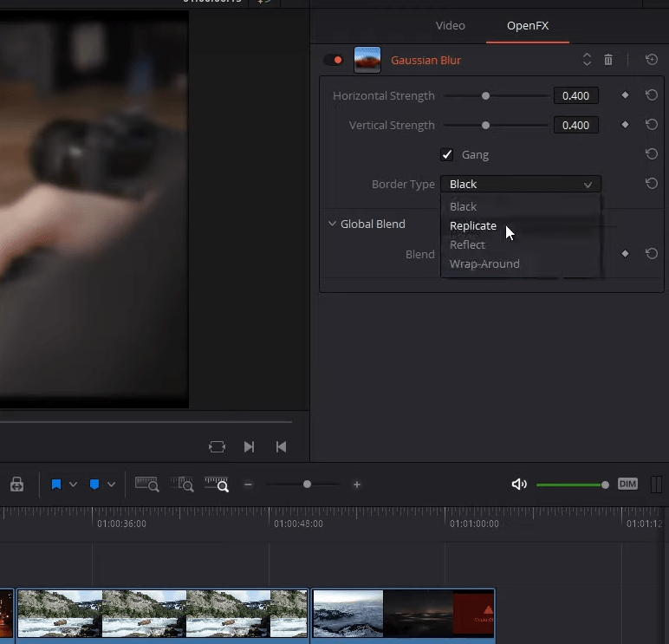Zoom in the timeline with plus button
This screenshot has width=669, height=644.
tap(357, 485)
